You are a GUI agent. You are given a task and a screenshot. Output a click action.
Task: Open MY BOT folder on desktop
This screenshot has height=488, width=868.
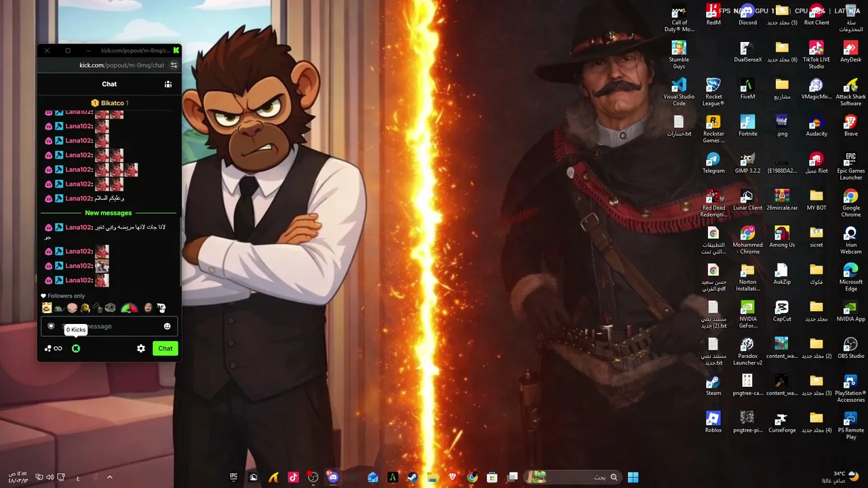pyautogui.click(x=816, y=201)
